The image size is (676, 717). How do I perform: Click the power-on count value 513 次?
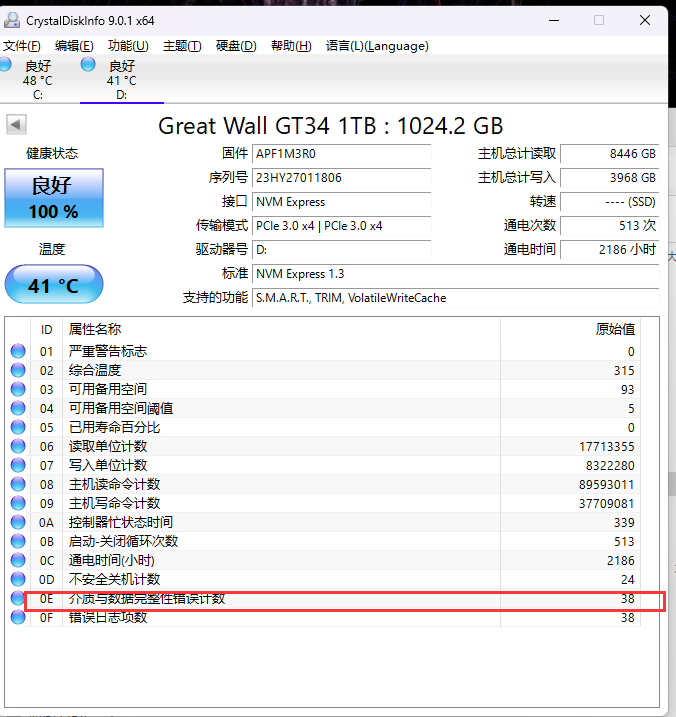[610, 226]
